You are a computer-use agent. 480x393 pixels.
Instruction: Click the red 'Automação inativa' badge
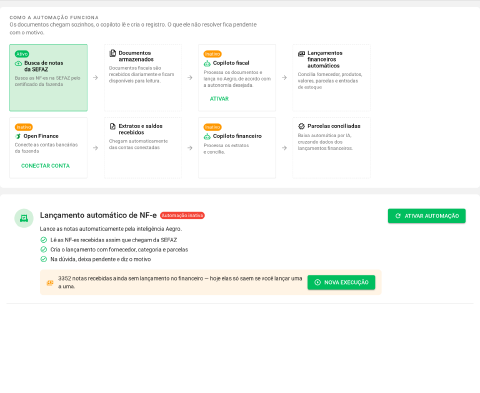pos(182,216)
